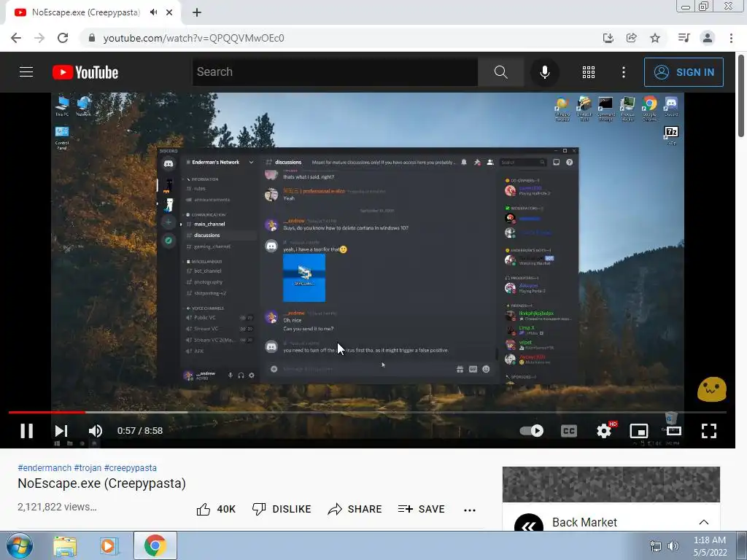Image resolution: width=747 pixels, height=560 pixels.
Task: Open the media controls icon in Chrome
Action: (684, 38)
